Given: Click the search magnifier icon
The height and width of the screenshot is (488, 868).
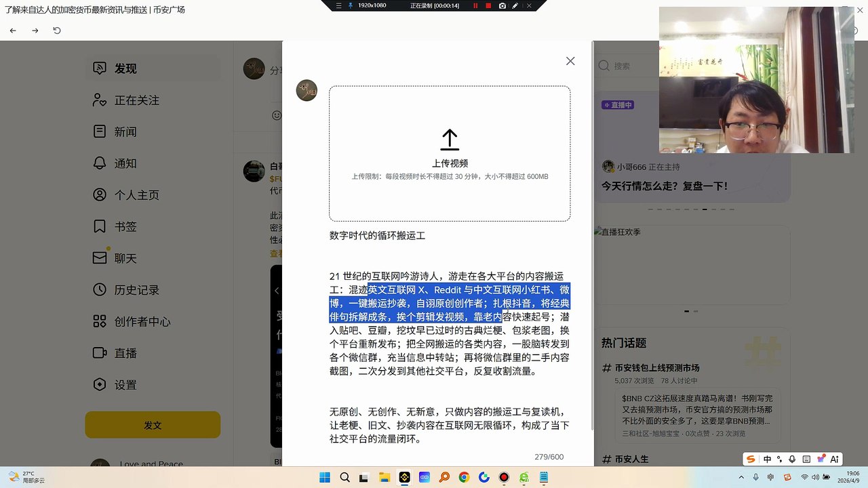Looking at the screenshot, I should [x=604, y=66].
